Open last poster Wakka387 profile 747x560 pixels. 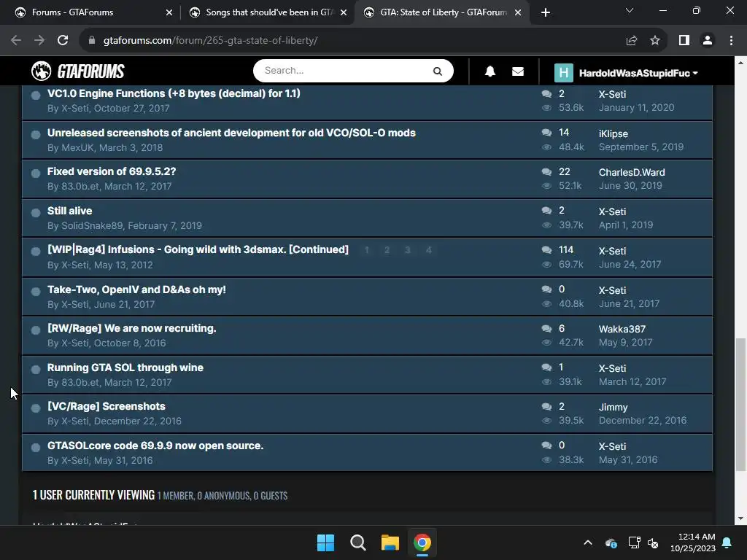(x=622, y=329)
